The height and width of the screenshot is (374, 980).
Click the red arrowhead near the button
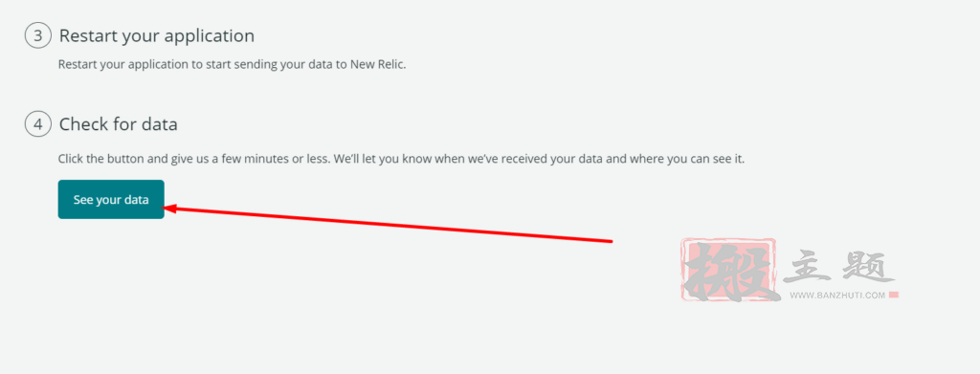171,209
